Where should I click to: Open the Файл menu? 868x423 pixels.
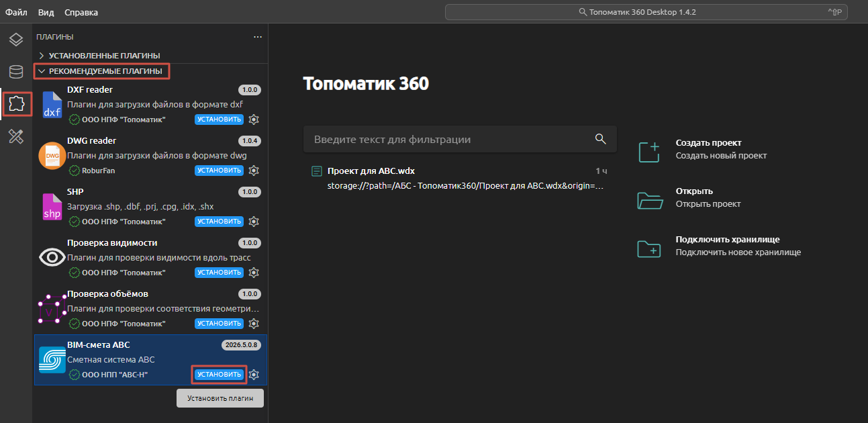(x=16, y=12)
